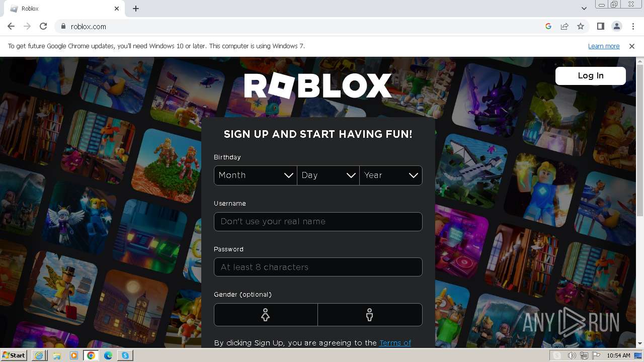Open Skype from the taskbar
The width and height of the screenshot is (644, 362).
(125, 355)
